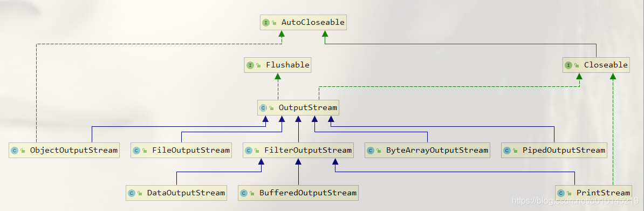Screen dimensions: 644x211
Task: Select the DataOutputStream class node
Action: tap(176, 193)
